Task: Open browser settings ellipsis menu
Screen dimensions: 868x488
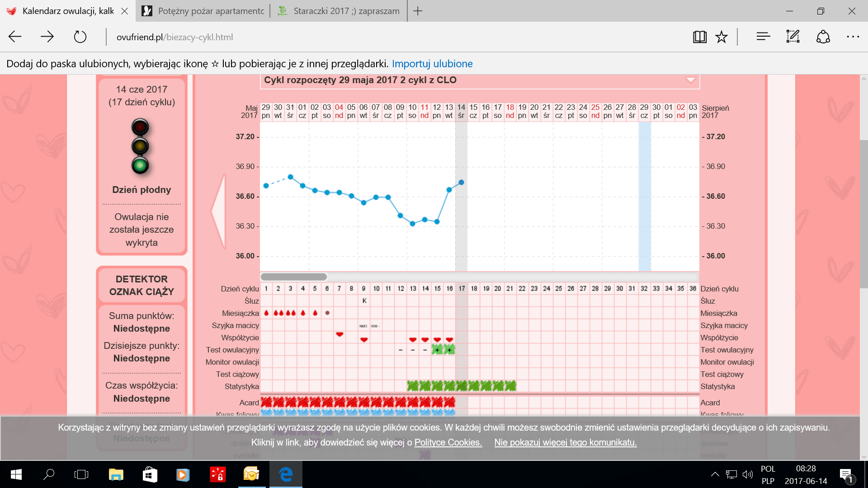Action: coord(853,37)
